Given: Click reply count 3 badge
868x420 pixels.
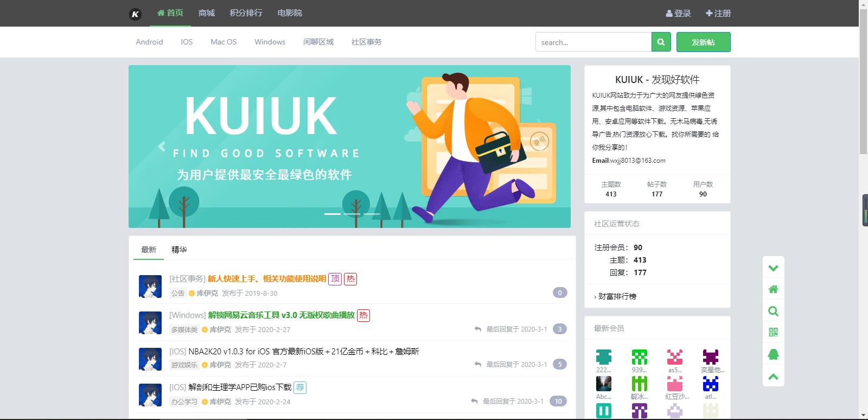Looking at the screenshot, I should coord(560,329).
